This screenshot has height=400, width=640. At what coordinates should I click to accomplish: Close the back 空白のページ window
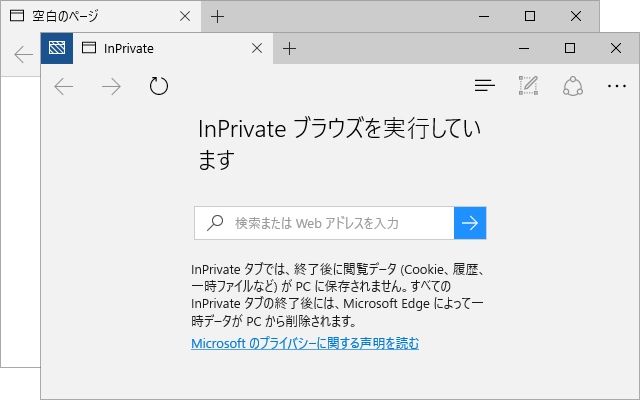pos(576,16)
